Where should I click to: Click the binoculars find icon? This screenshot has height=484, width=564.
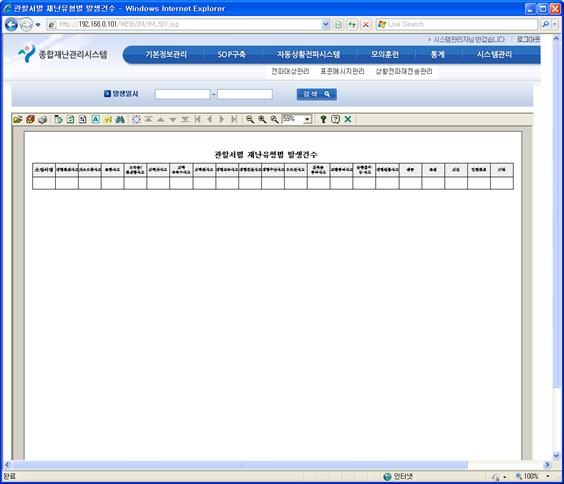120,119
